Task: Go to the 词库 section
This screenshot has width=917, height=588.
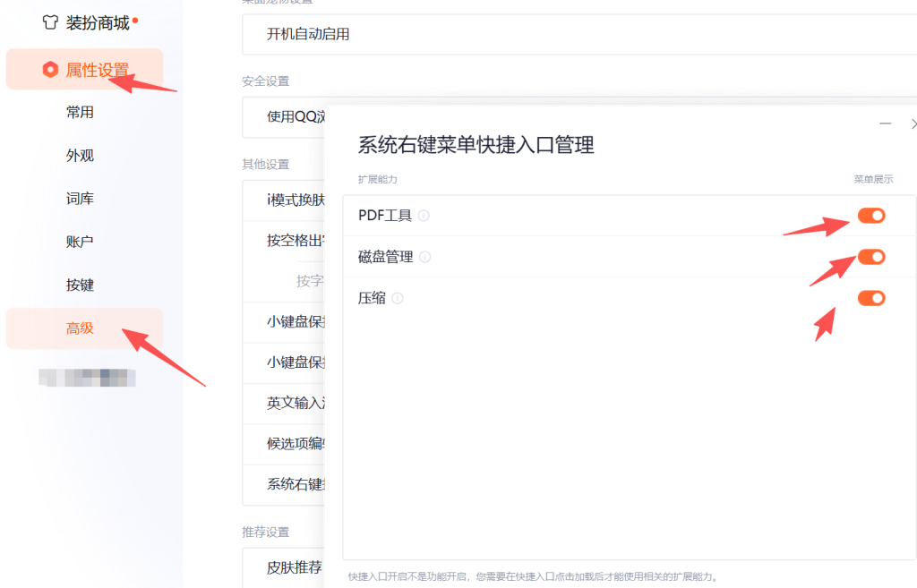Action: pyautogui.click(x=80, y=199)
